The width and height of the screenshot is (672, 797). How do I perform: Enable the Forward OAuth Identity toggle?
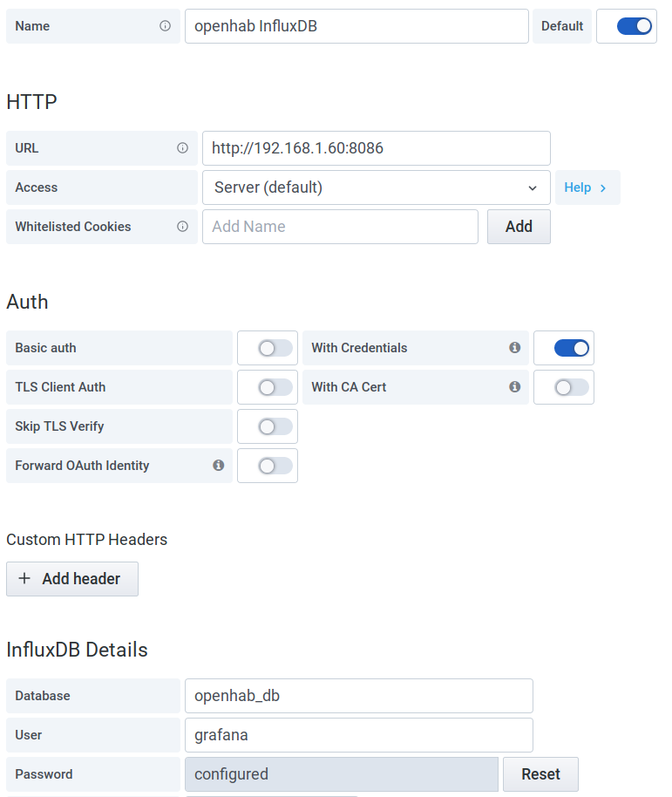click(x=275, y=466)
